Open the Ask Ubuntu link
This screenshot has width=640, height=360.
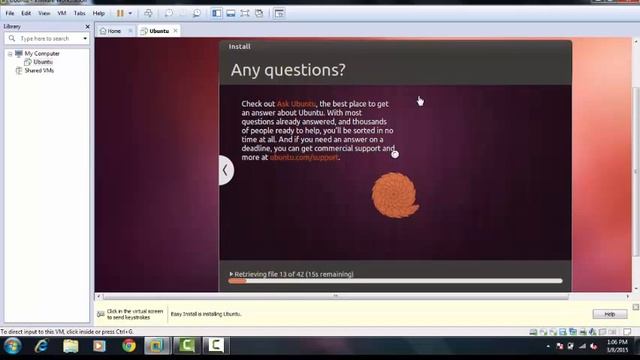(296, 104)
